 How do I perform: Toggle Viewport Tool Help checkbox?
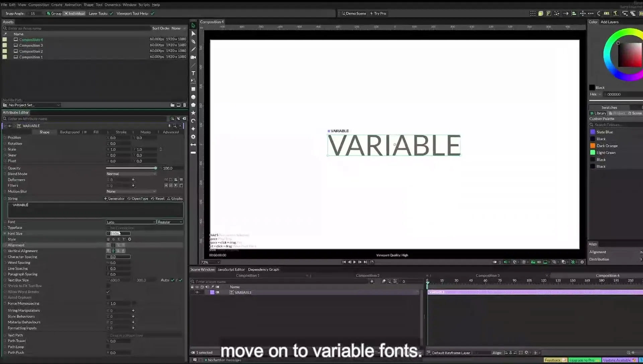click(x=152, y=13)
